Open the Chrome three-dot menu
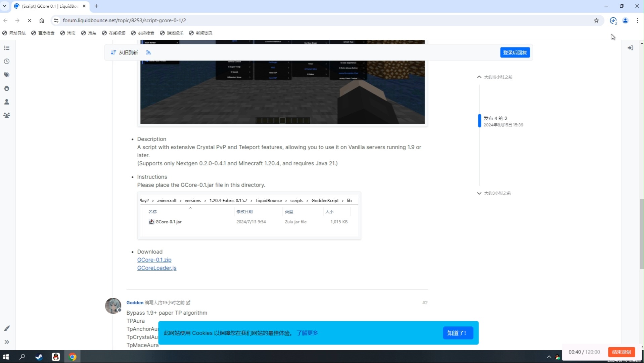644x363 pixels. pyautogui.click(x=637, y=21)
